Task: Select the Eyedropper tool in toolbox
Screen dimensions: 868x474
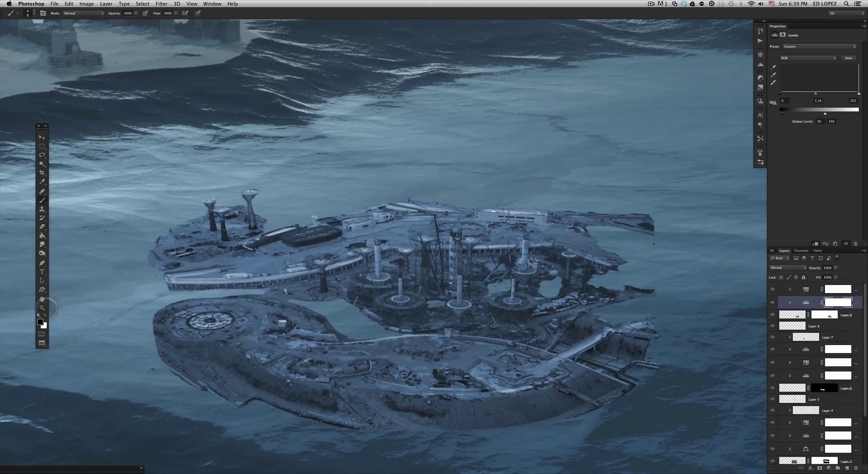Action: [42, 182]
